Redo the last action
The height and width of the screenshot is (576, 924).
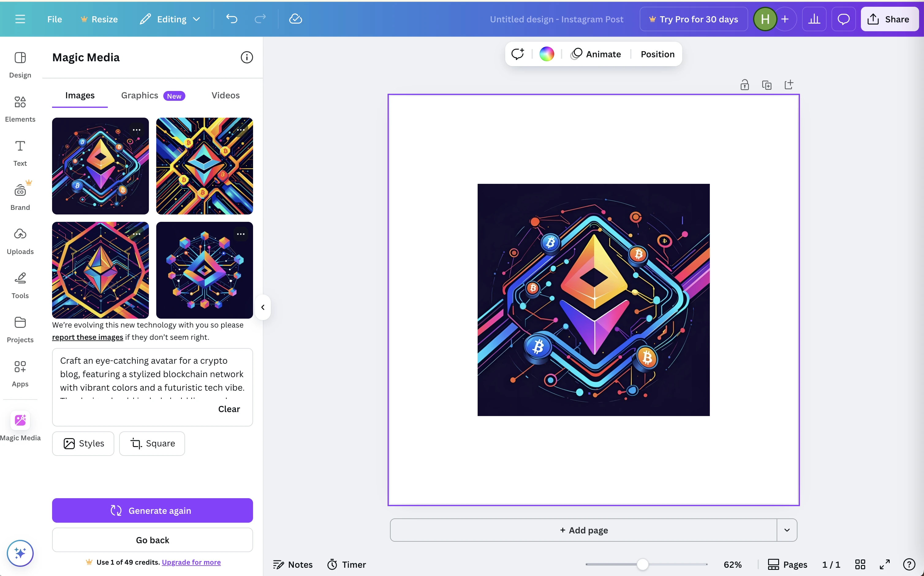pos(260,19)
